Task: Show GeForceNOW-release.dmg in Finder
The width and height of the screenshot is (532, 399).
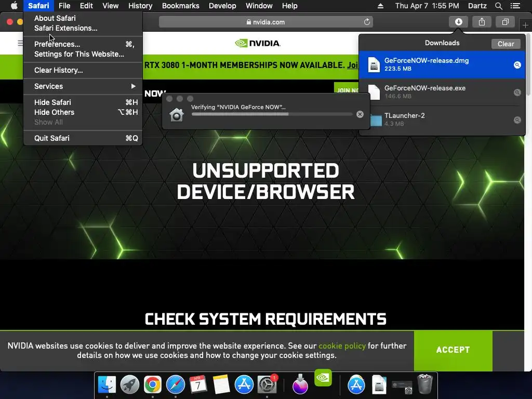Action: point(517,65)
